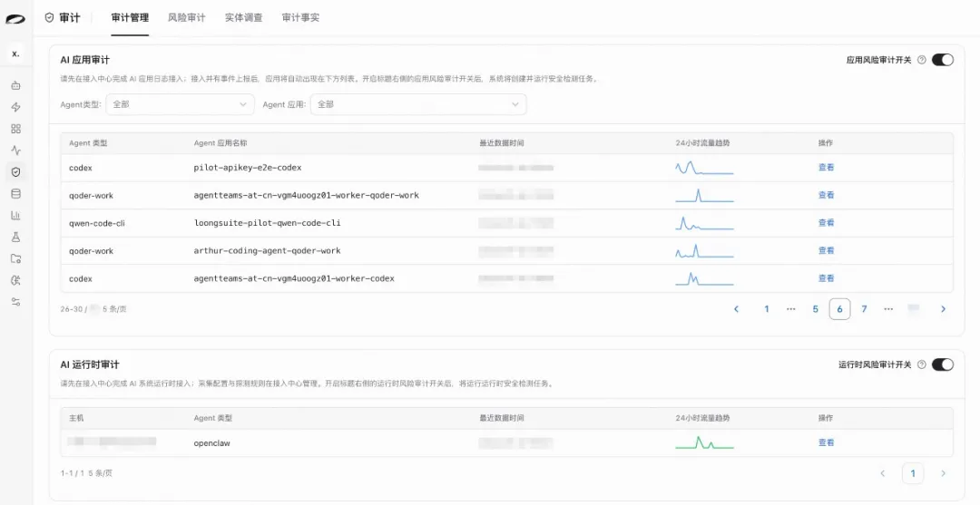Click next page arrow in runtime audit pagination
The width and height of the screenshot is (980, 505).
coord(943,473)
